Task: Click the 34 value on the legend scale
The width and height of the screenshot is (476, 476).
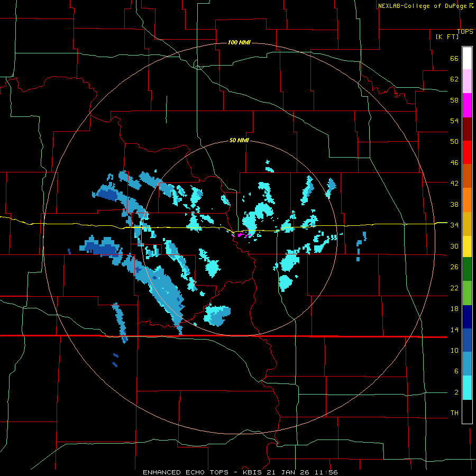Action: click(454, 225)
